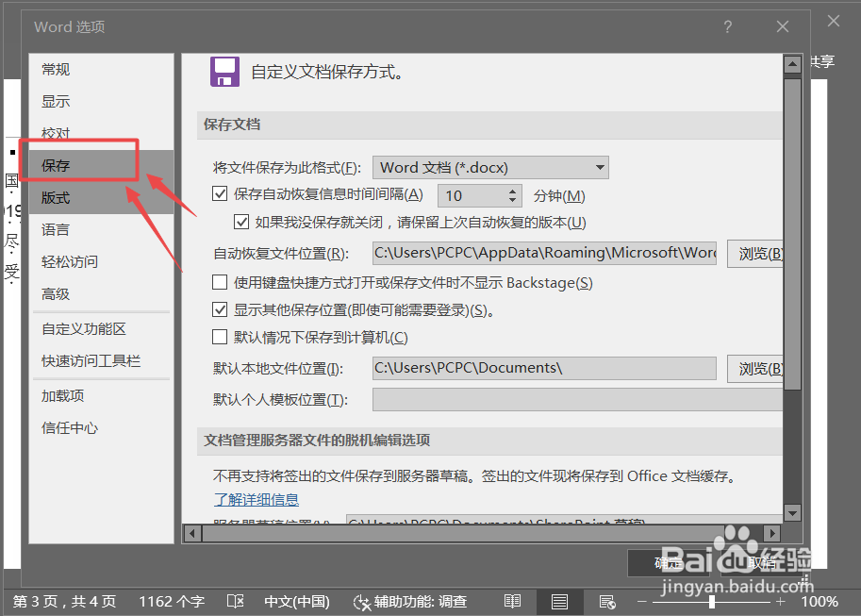Click the horizontal scrollbar left arrow

[x=192, y=533]
